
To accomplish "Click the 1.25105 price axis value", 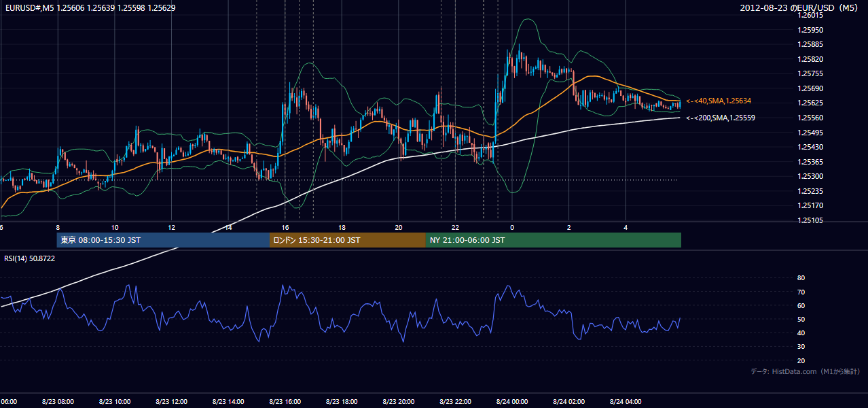I will click(810, 220).
